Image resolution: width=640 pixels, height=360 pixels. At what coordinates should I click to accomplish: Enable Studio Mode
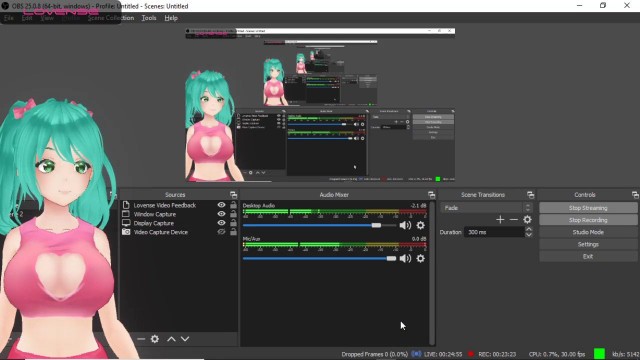[588, 232]
